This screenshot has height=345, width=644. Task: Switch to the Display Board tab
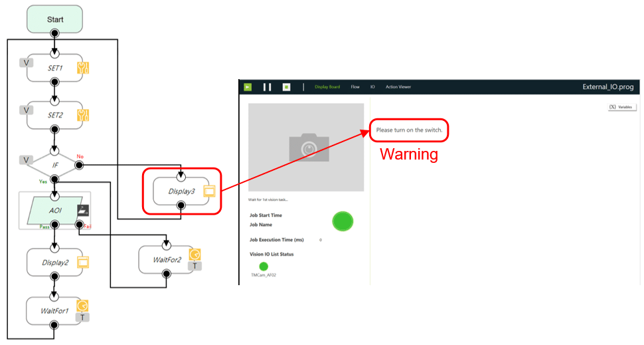coord(327,86)
